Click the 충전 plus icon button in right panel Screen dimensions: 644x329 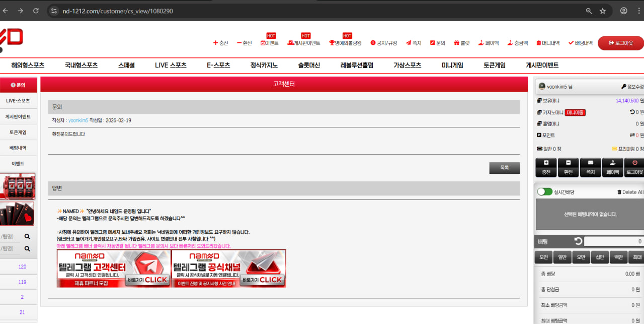[546, 167]
